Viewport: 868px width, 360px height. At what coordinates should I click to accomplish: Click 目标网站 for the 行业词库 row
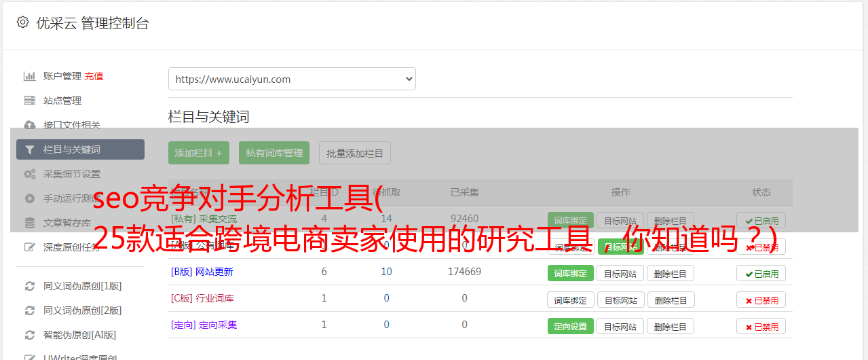coord(621,300)
